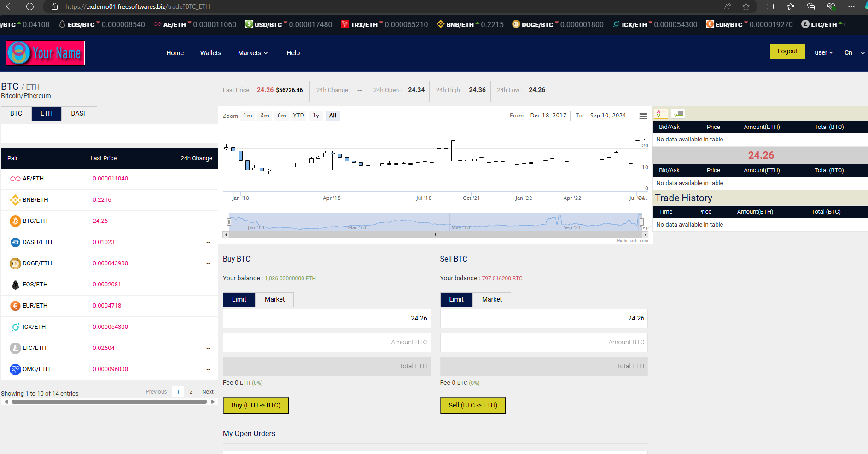Click the Logout button
The height and width of the screenshot is (454, 868).
(787, 51)
